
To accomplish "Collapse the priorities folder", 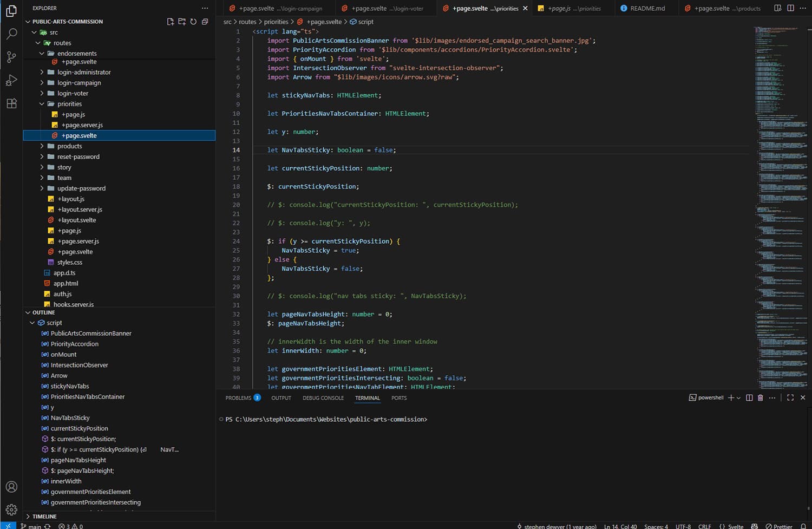I will 42,104.
